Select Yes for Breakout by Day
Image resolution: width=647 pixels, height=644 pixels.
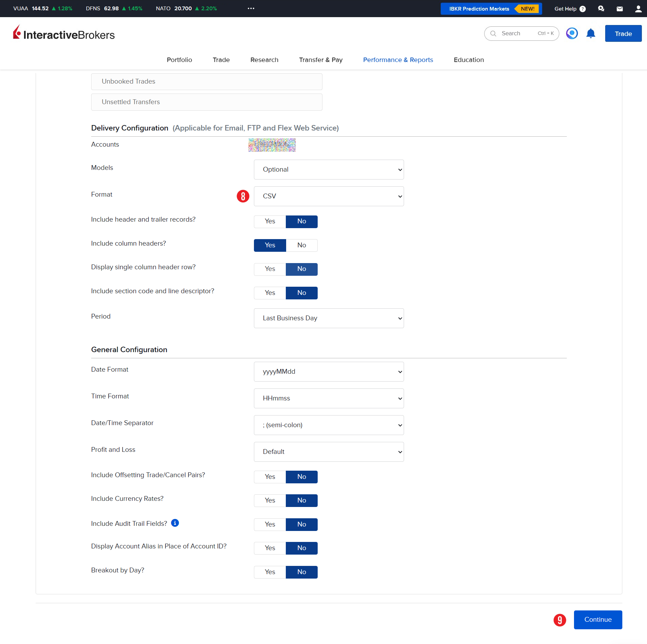[270, 572]
